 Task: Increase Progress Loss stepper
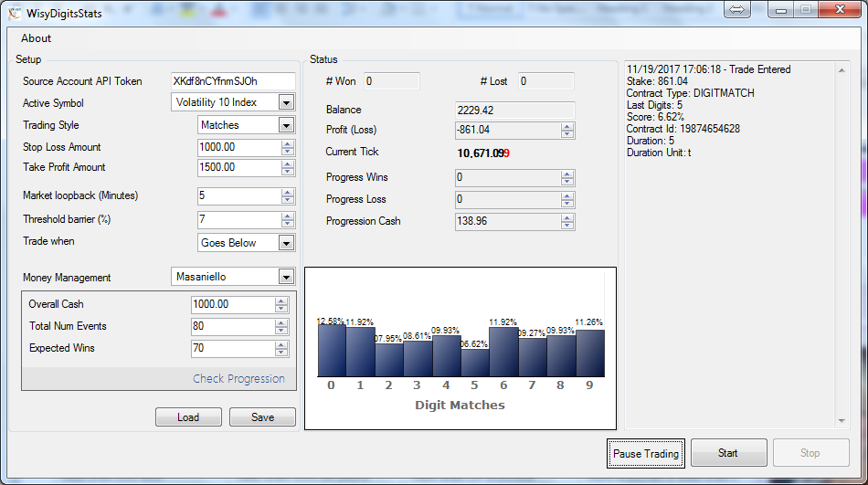point(566,196)
